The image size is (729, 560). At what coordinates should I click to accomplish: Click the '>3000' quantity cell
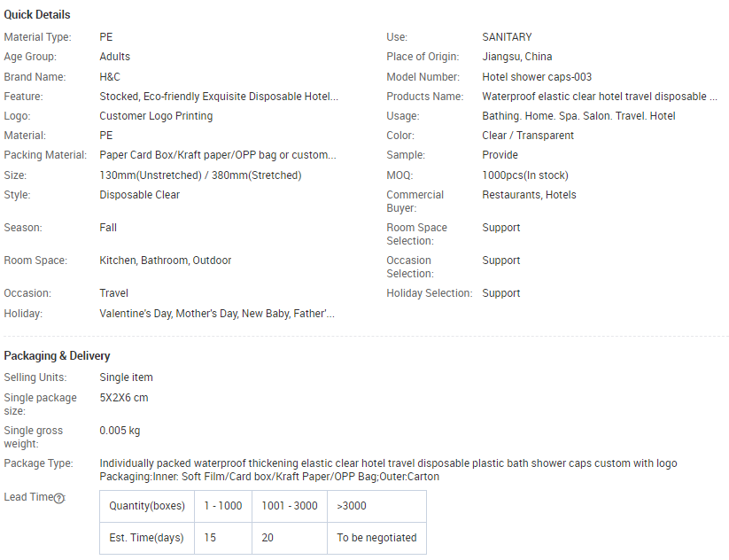point(376,506)
